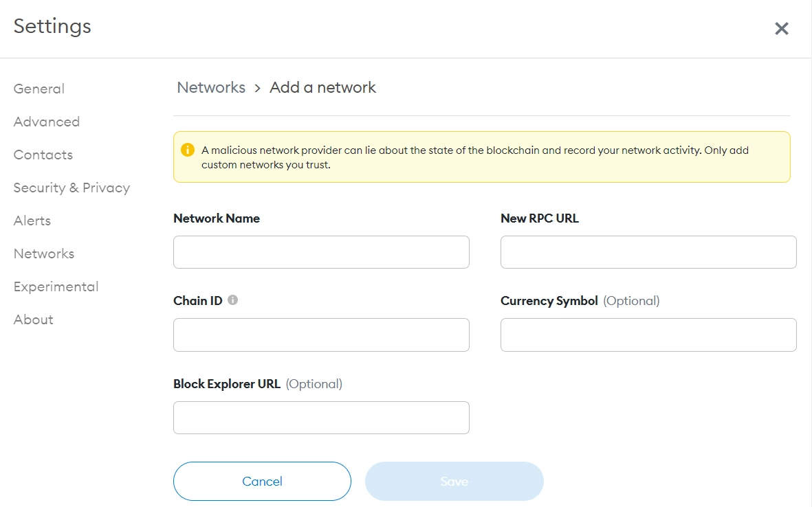Screen dimensions: 812x507
Task: Select Security & Privacy in the sidebar
Action: pos(72,188)
